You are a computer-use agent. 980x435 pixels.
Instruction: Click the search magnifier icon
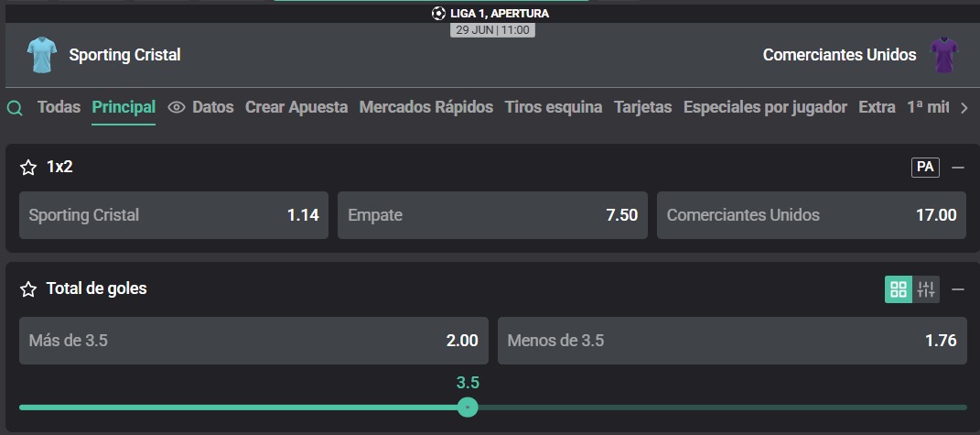(x=15, y=108)
